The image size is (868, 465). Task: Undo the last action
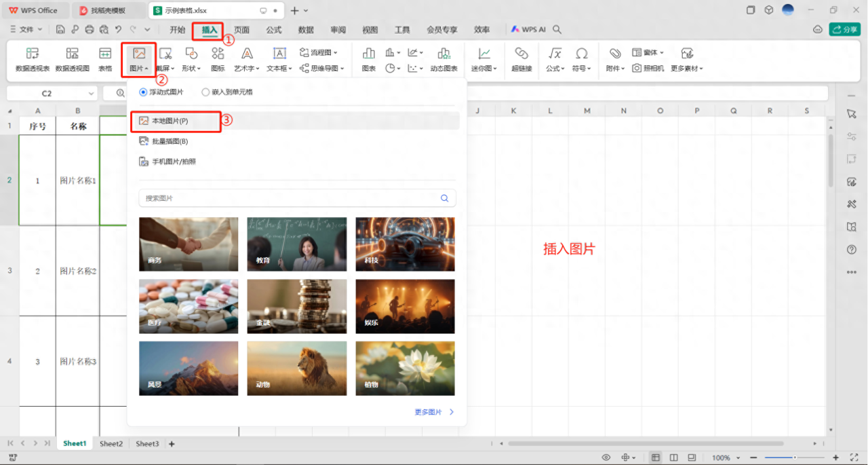[x=119, y=29]
